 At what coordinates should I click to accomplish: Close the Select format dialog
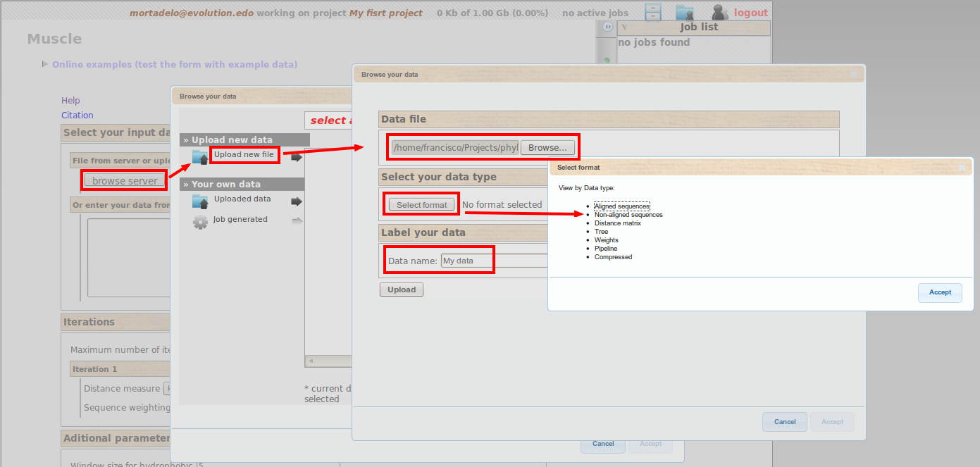tap(962, 168)
